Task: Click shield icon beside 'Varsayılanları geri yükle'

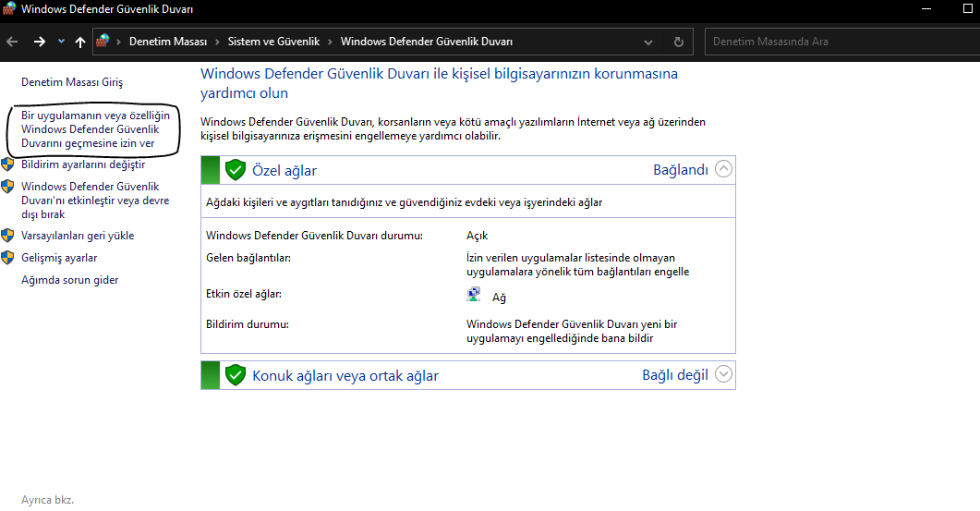Action: tap(7, 236)
